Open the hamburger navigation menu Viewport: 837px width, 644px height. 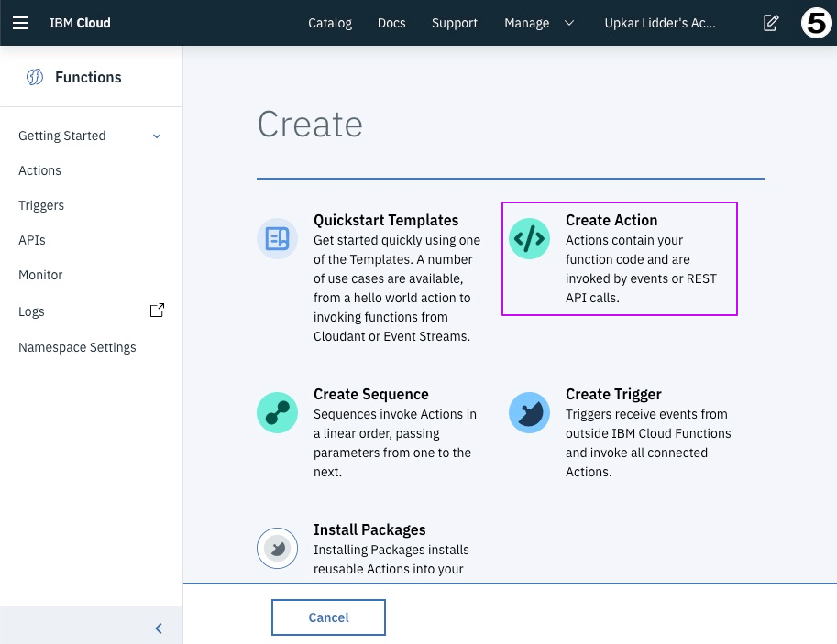[x=20, y=23]
